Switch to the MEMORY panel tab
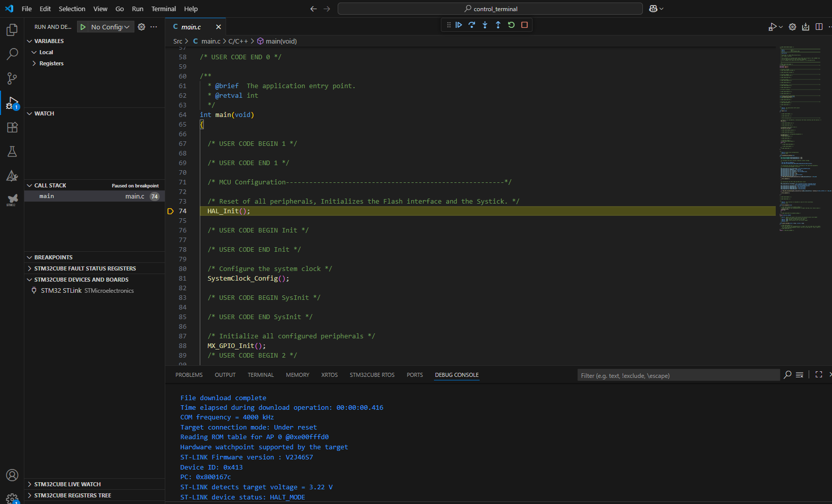The height and width of the screenshot is (504, 832). tap(298, 375)
